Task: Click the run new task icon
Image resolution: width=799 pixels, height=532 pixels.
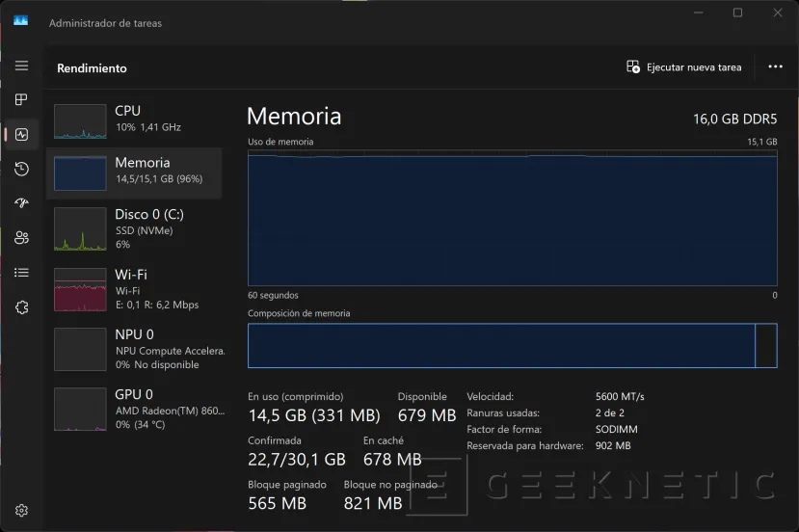Action: click(x=633, y=66)
